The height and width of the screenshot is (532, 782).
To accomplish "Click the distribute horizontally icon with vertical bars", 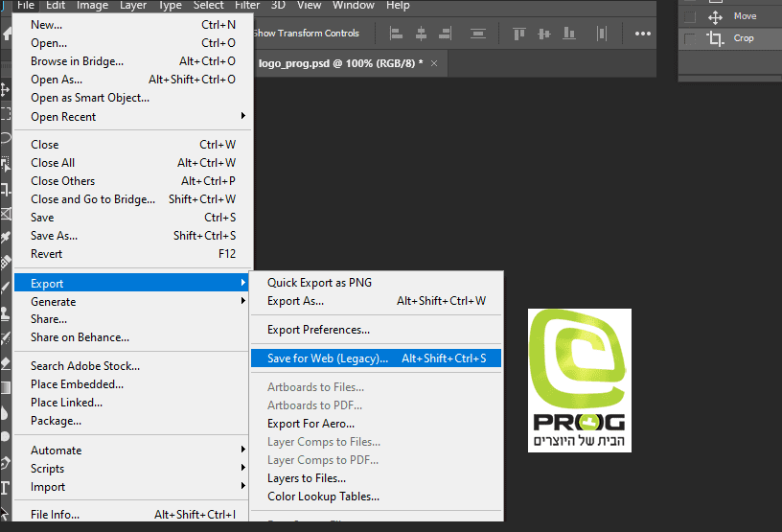I will pyautogui.click(x=602, y=34).
